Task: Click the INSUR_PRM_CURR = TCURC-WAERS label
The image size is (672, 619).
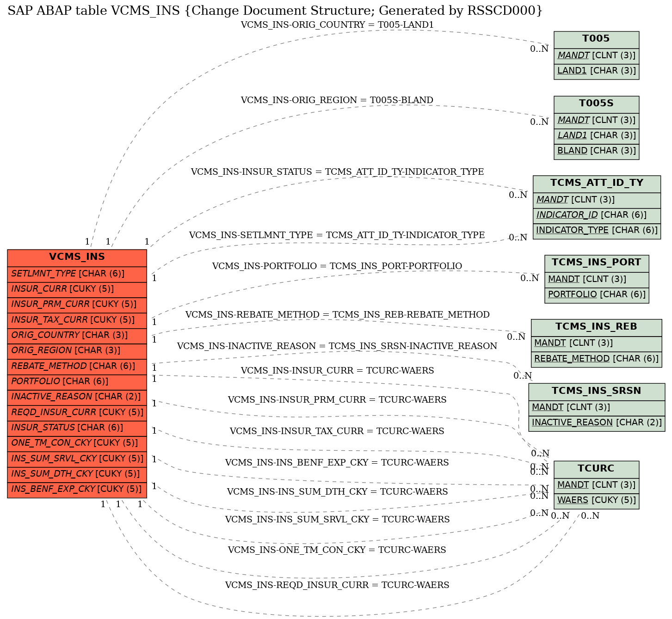Action: [x=337, y=400]
